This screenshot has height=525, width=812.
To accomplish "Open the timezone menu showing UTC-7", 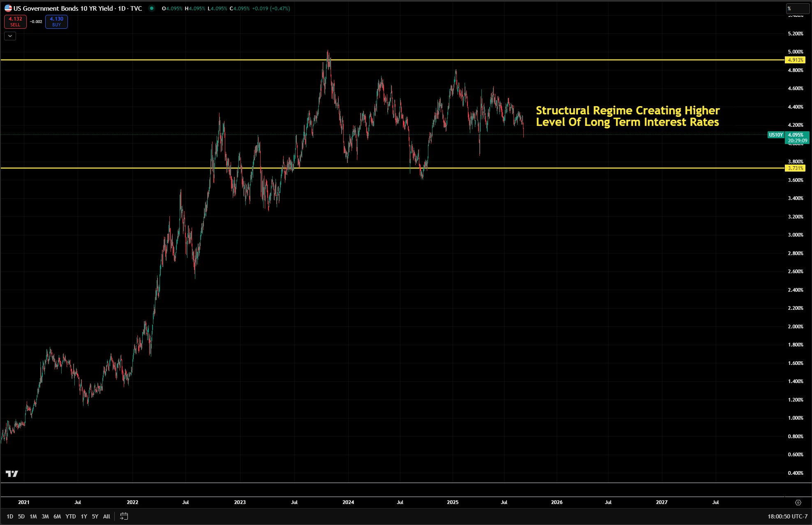I will 787,516.
